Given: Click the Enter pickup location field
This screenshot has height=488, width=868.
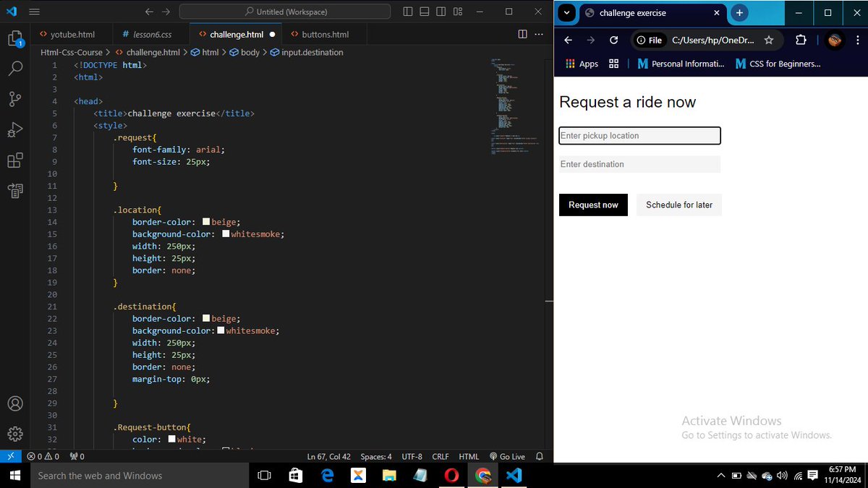Looking at the screenshot, I should click(639, 135).
